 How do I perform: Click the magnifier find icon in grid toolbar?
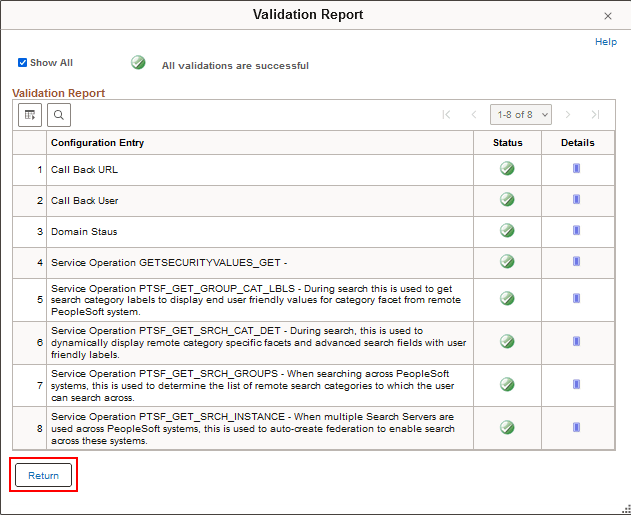(x=59, y=115)
